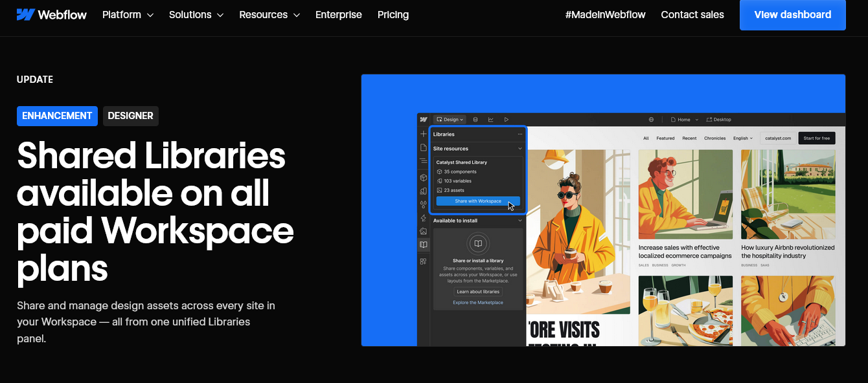Click the Learn about libraries button
Image resolution: width=868 pixels, height=383 pixels.
[x=478, y=292]
